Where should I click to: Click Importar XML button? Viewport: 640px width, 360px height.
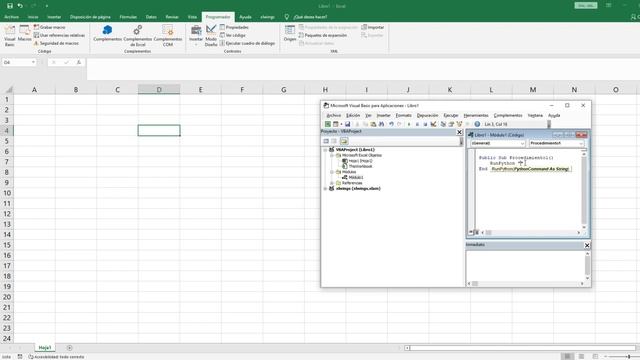coord(373,27)
